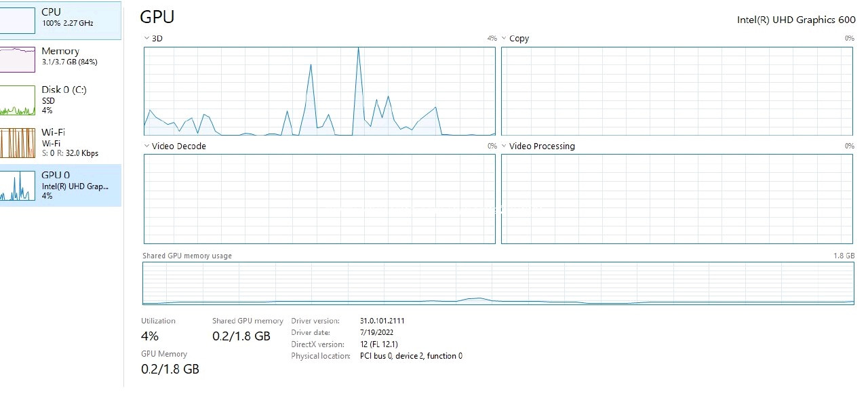Select the Disk 0 (C:) activity thumbnail

tap(17, 100)
